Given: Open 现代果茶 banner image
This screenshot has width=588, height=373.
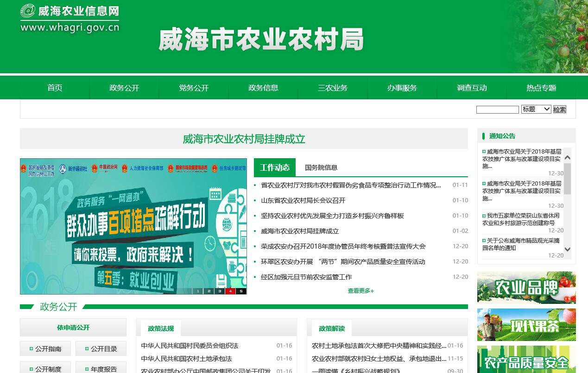Looking at the screenshot, I should click(x=526, y=325).
